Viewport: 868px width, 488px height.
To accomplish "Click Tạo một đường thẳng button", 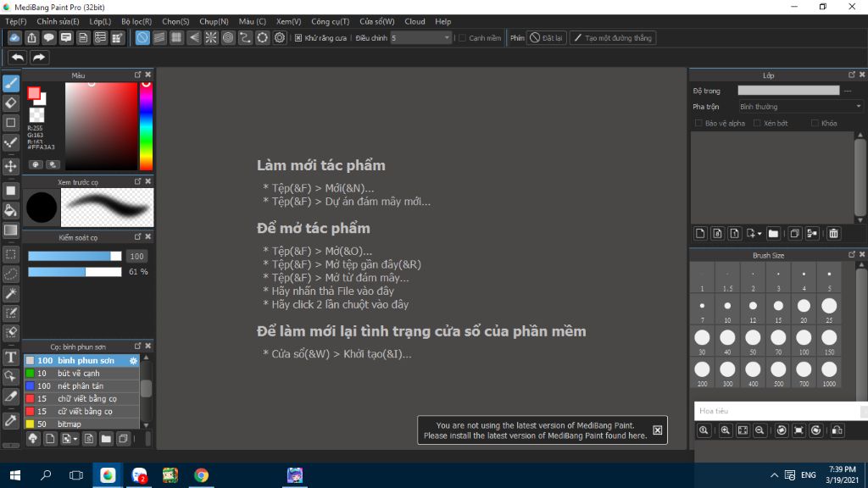I will (x=613, y=38).
